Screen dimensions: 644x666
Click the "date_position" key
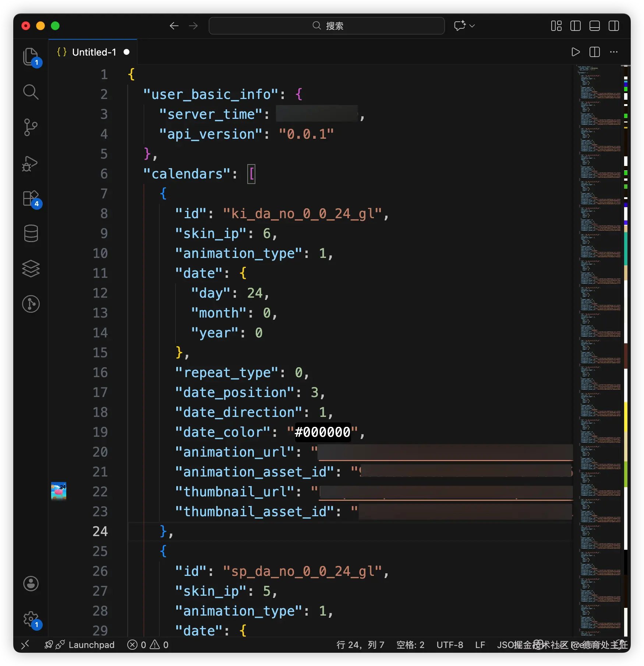[x=235, y=393]
